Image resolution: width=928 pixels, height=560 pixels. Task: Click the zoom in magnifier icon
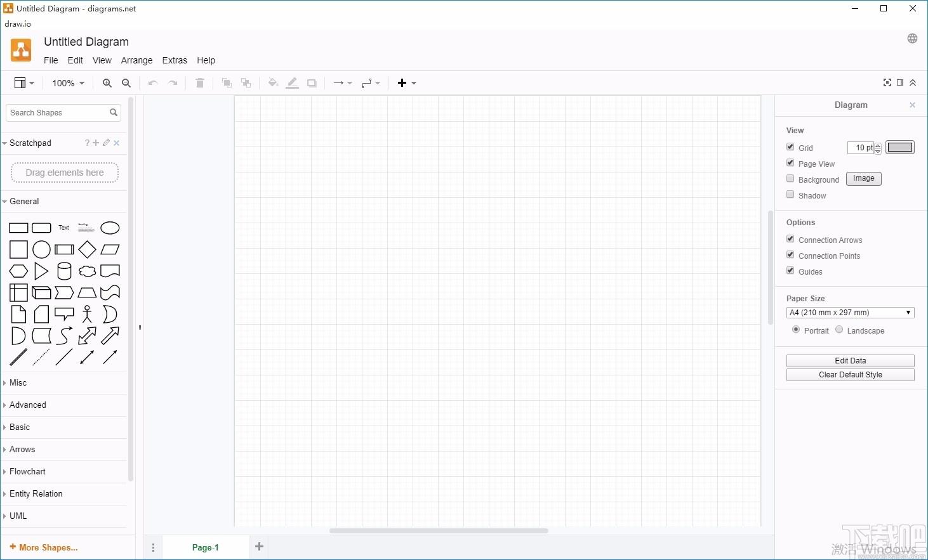point(107,83)
